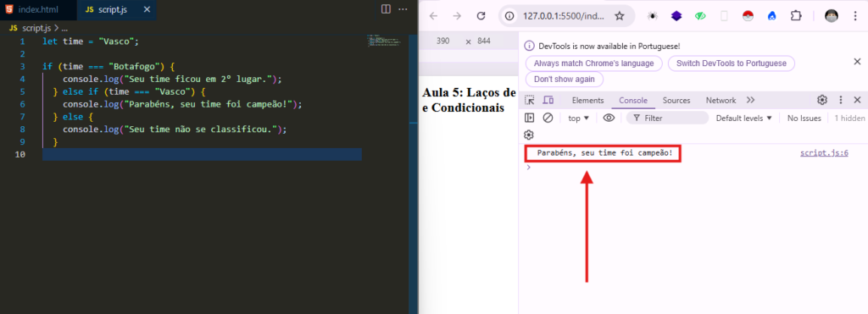Bookmark this page with the star icon
868x314 pixels.
point(620,16)
